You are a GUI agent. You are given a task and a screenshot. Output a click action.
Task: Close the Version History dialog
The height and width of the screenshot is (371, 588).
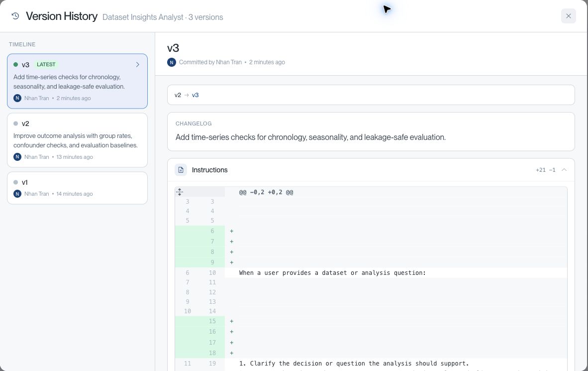568,16
